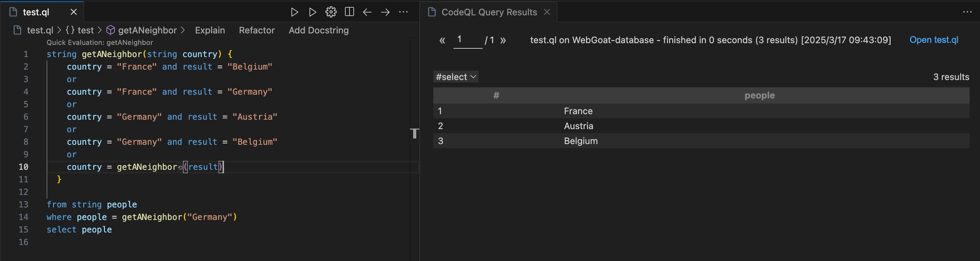The width and height of the screenshot is (980, 261).
Task: Open test.ql via the results link
Action: 934,40
